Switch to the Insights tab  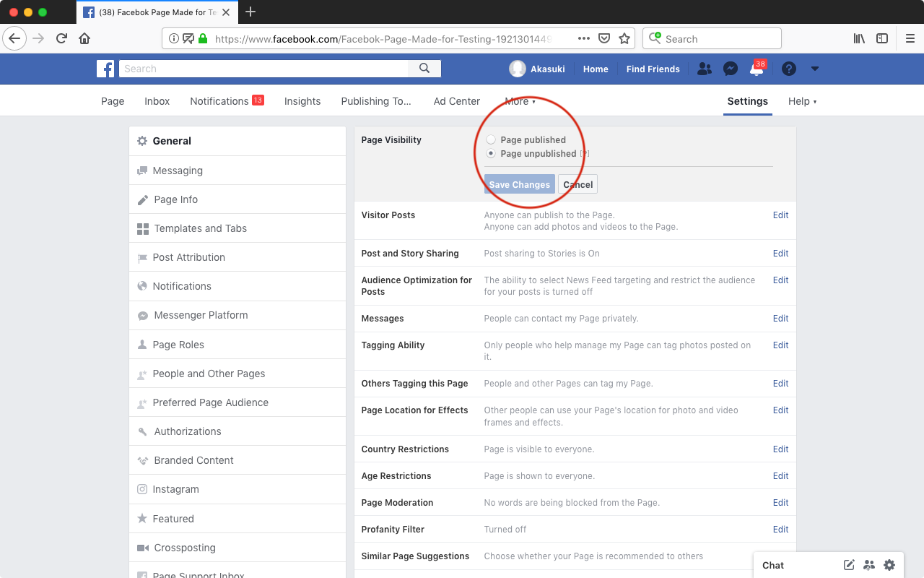pos(302,101)
